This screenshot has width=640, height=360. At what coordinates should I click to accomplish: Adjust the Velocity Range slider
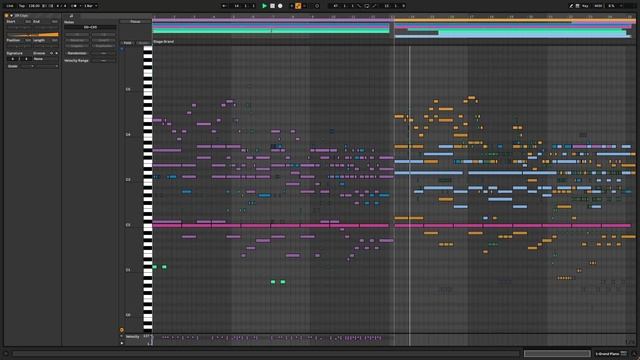(104, 60)
